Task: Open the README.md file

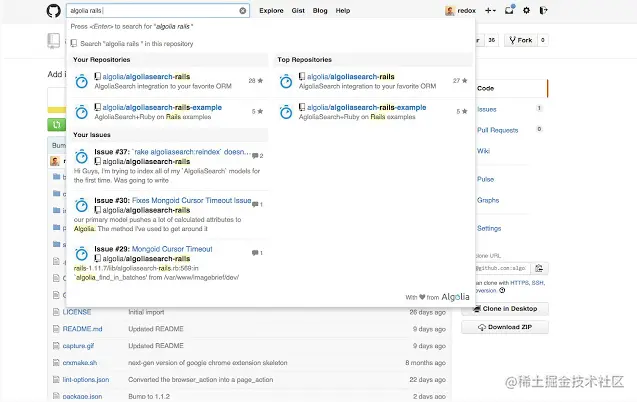Action: click(82, 329)
